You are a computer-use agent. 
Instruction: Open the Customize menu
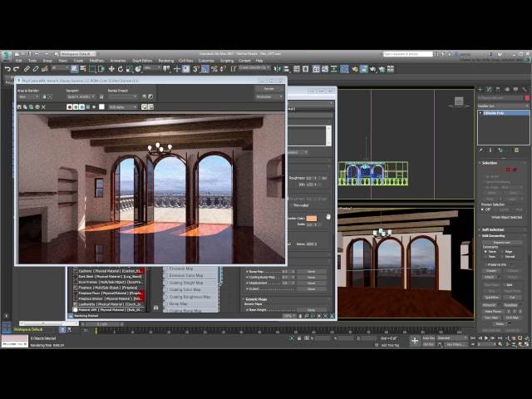206,61
